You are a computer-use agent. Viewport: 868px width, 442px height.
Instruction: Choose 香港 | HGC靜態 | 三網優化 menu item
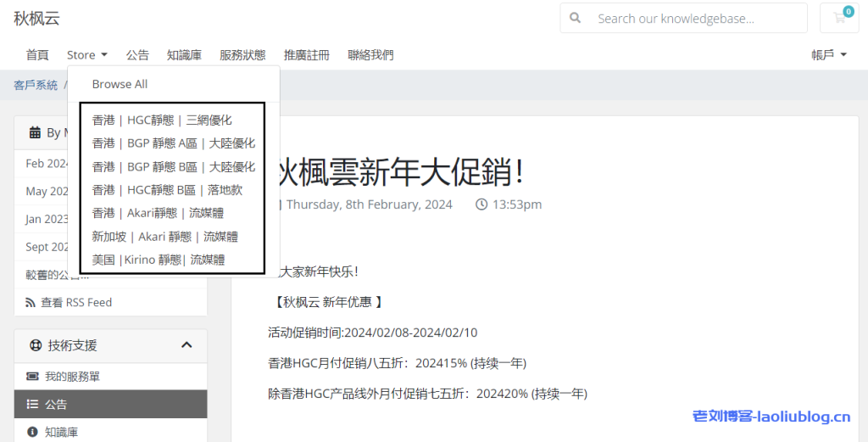click(162, 120)
